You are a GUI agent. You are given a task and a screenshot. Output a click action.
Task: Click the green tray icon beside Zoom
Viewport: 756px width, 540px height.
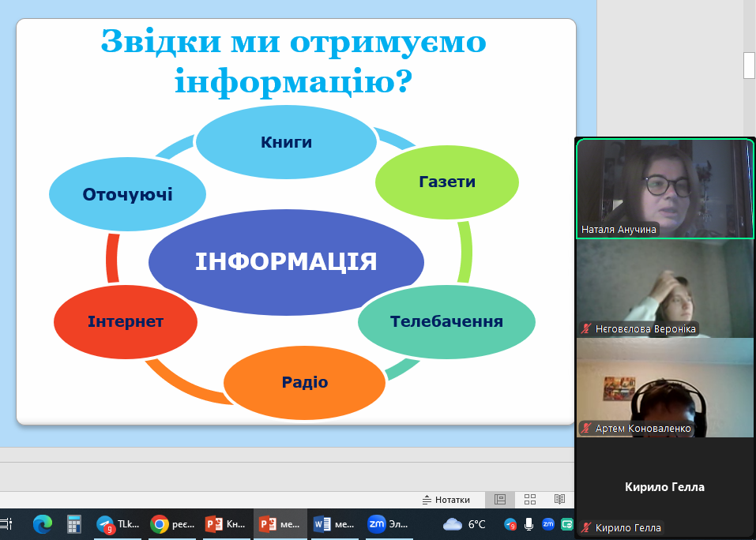click(567, 524)
